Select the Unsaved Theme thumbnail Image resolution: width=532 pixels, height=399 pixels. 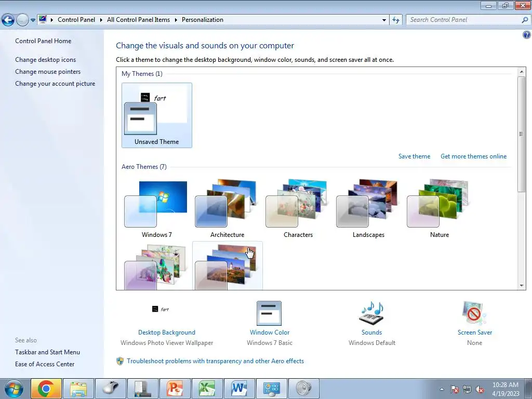(x=157, y=115)
